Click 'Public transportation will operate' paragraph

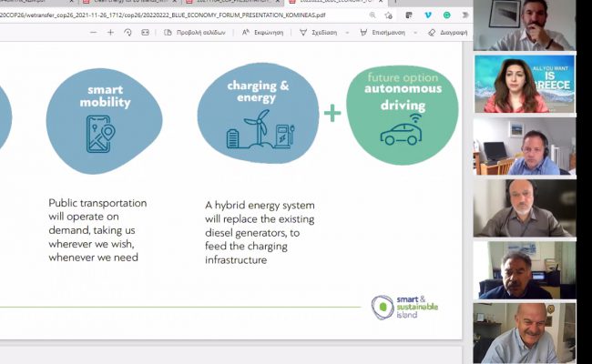[x=97, y=230]
